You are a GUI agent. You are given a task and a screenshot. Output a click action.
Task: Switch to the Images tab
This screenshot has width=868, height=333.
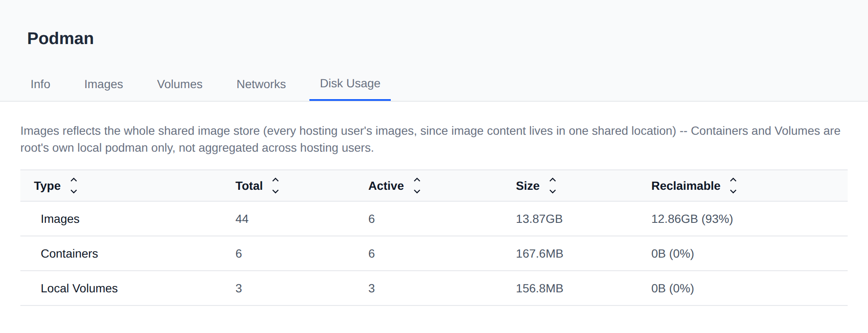click(x=103, y=84)
